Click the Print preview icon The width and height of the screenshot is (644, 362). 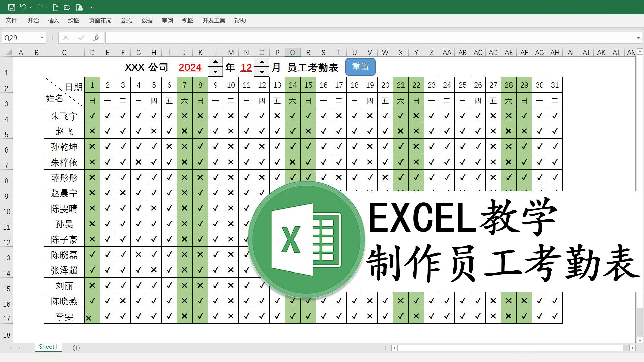79,7
